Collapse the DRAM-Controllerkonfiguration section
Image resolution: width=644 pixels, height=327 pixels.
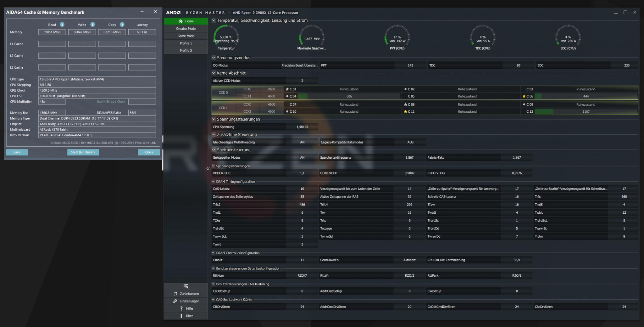coord(213,253)
